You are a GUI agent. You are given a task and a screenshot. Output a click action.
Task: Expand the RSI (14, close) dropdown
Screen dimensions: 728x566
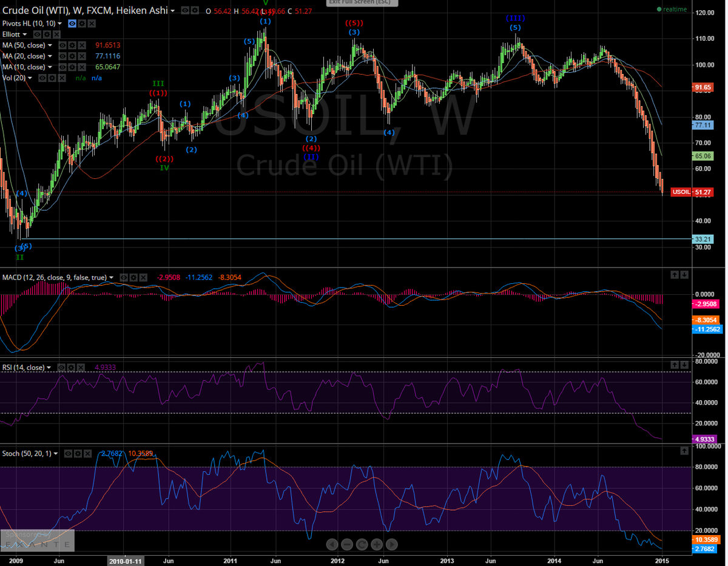point(49,368)
